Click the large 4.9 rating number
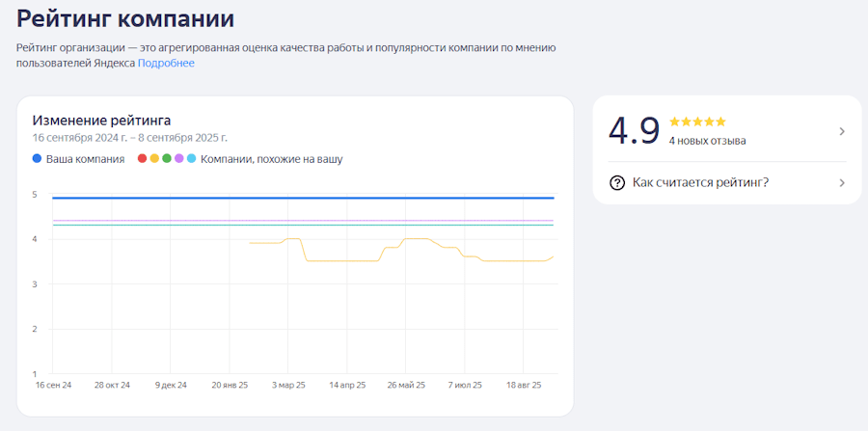This screenshot has width=868, height=431. 634,131
